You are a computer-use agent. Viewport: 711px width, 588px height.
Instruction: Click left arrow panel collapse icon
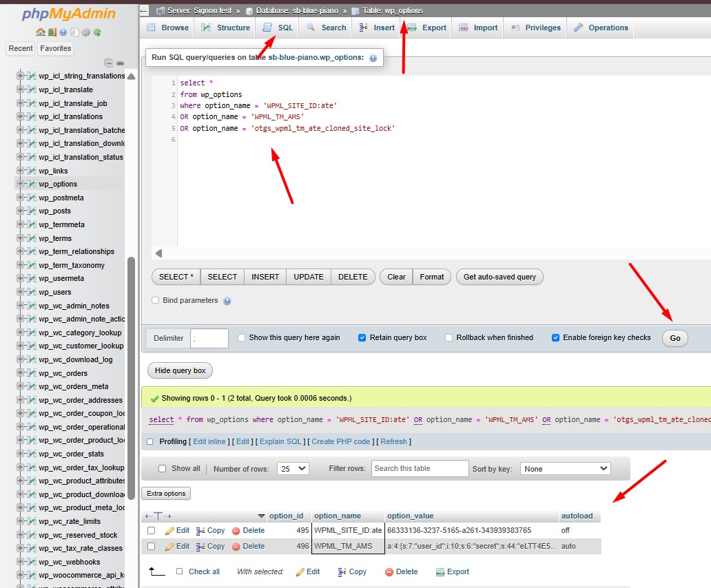[144, 11]
